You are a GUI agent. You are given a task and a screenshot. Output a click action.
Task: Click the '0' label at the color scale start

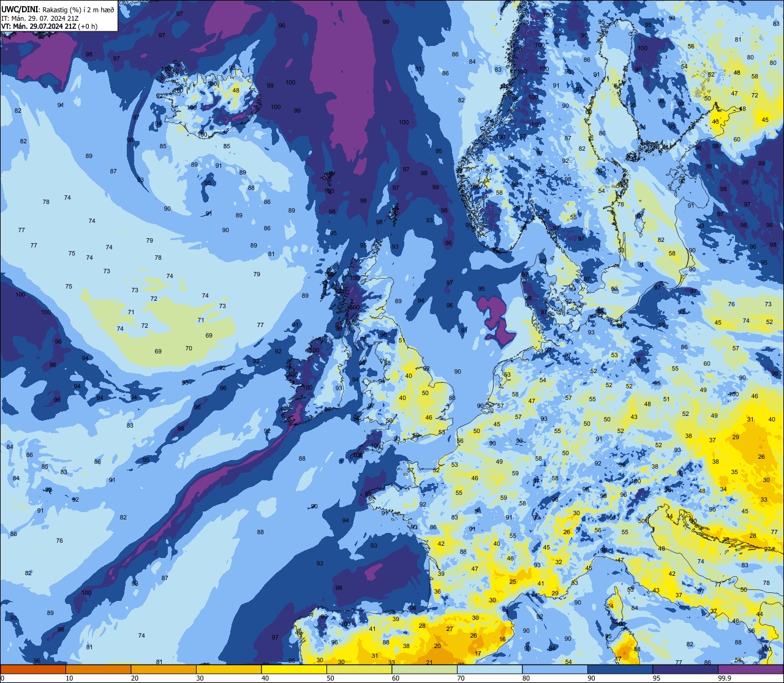[3, 678]
